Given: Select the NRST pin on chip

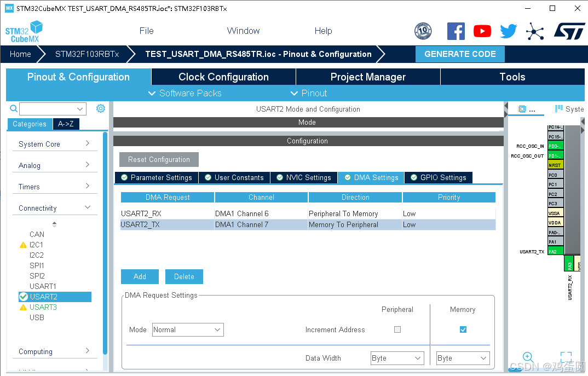Looking at the screenshot, I should (555, 165).
